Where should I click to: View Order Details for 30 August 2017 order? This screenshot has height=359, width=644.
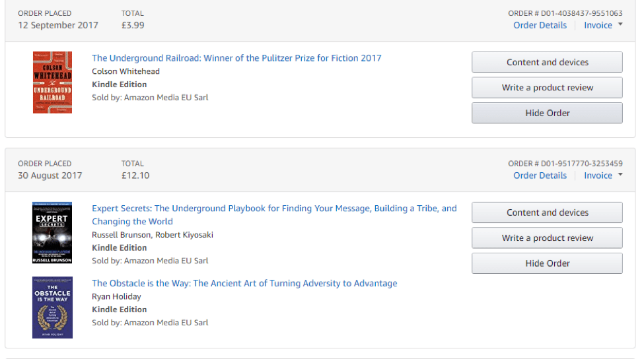540,175
